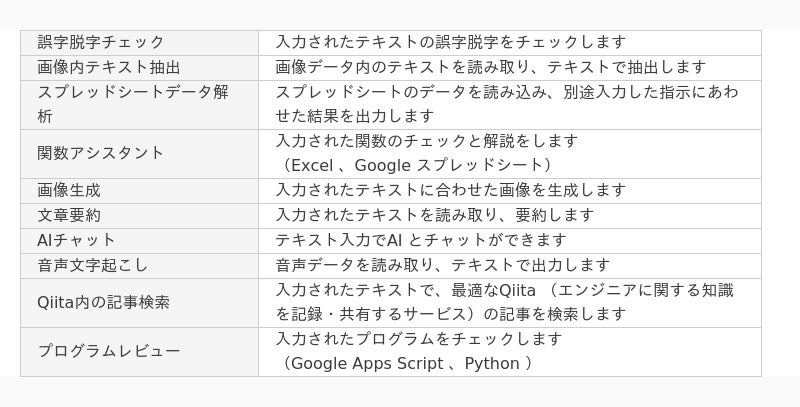800x407 pixels.
Task: Click the text Google Apps Script 、Python
Action: [406, 364]
